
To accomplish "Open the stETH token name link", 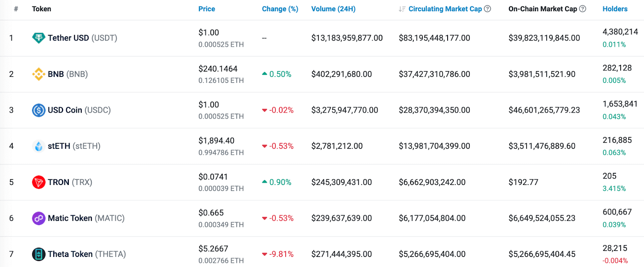I will click(x=74, y=146).
